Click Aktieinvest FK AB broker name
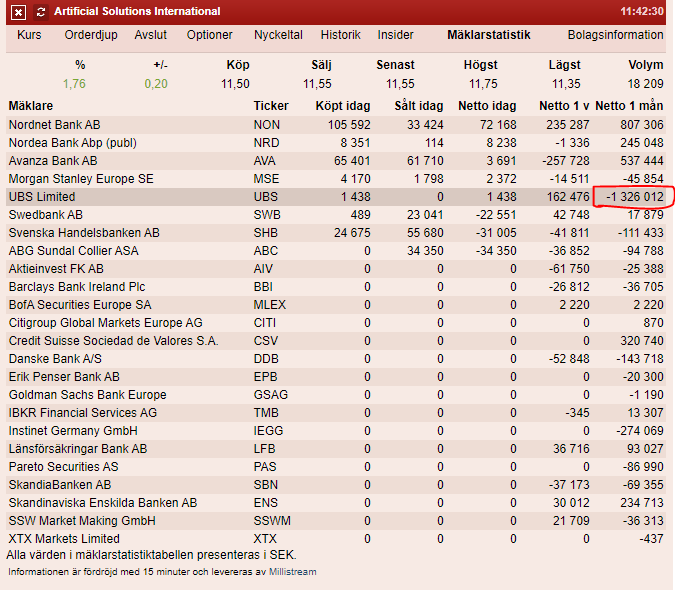 click(x=56, y=269)
